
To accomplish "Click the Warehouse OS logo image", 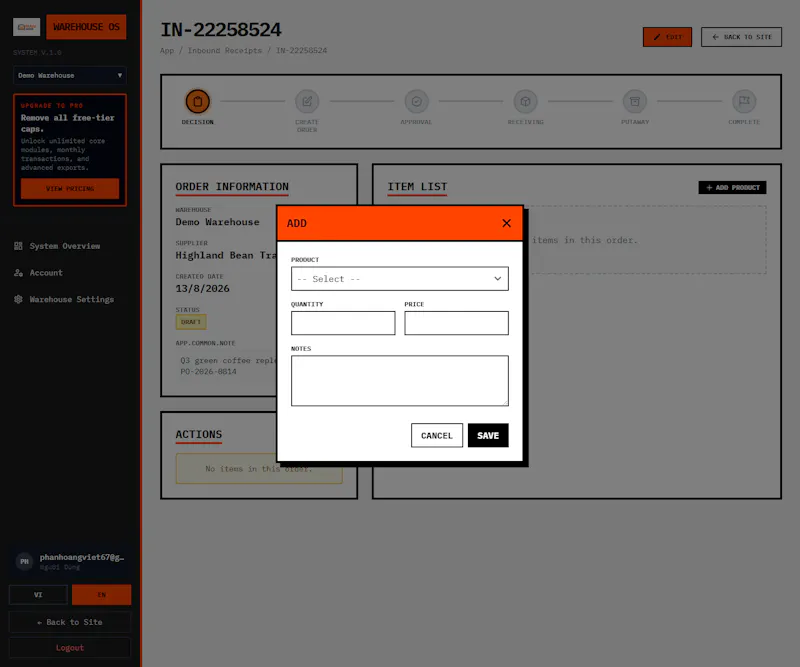I will (x=27, y=27).
